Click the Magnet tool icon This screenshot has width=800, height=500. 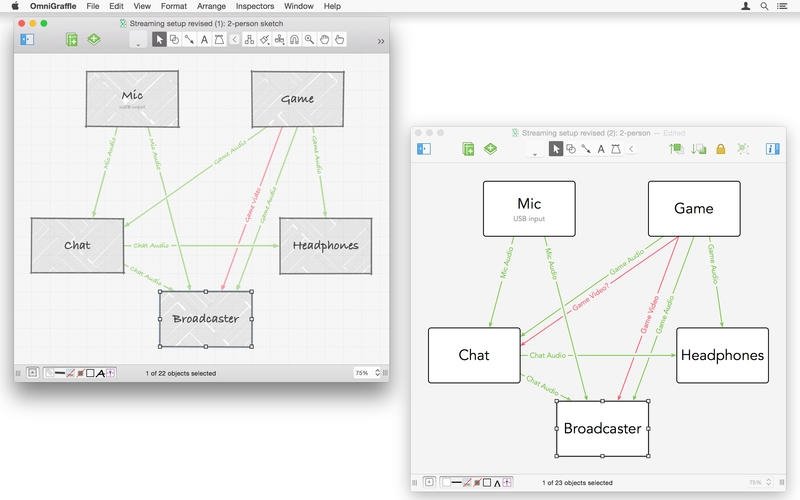[294, 39]
